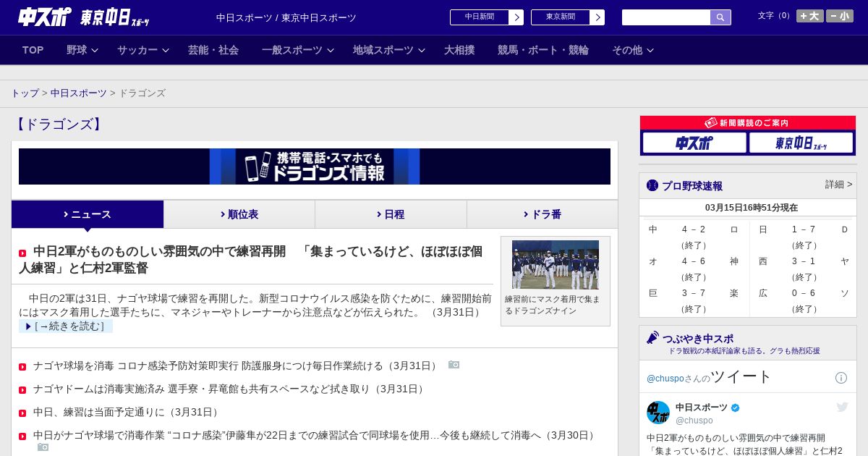Click Twitter info icon in widget
The height and width of the screenshot is (456, 868).
click(x=841, y=378)
